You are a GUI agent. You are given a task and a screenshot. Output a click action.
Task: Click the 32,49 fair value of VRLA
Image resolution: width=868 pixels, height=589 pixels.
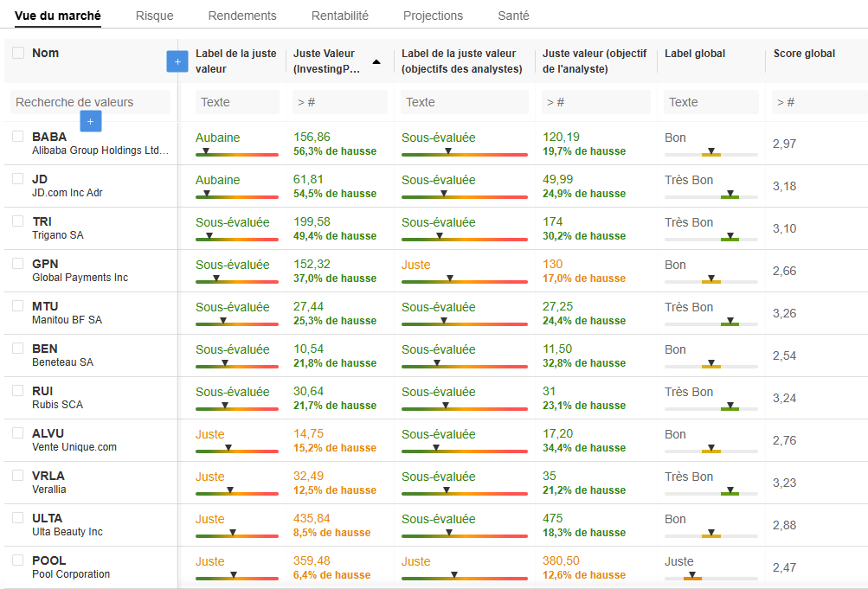point(308,476)
